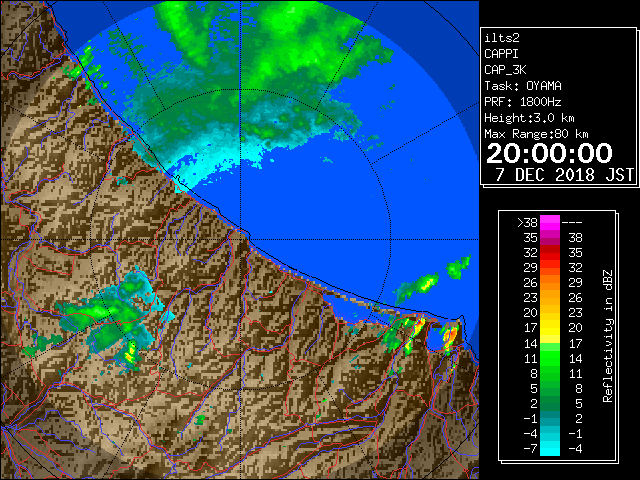Select the 'Height:3.0 km' text
Image resolution: width=640 pixels, height=480 pixels.
(529, 118)
